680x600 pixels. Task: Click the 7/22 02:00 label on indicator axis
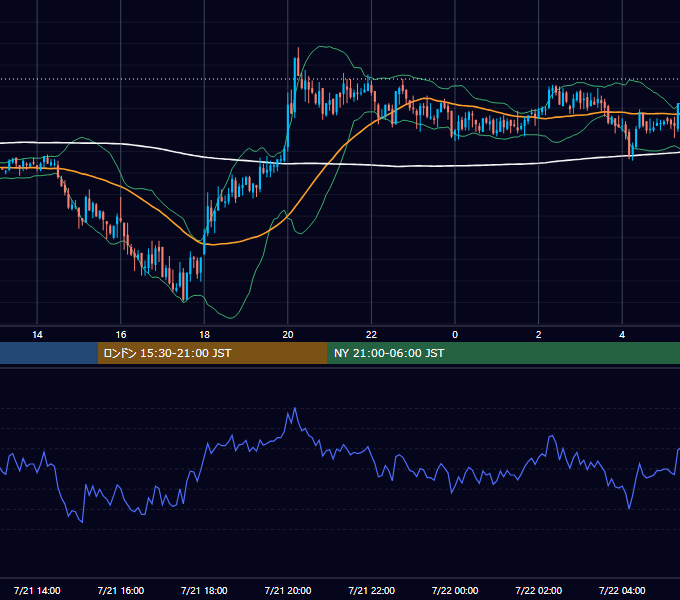539,590
